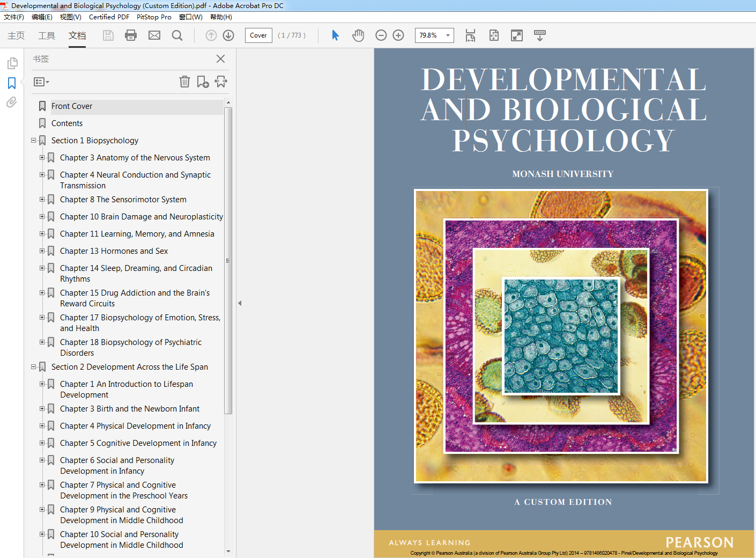Expand Chapter 13 Hormones and Sex
The width and height of the screenshot is (756, 558).
click(x=42, y=251)
